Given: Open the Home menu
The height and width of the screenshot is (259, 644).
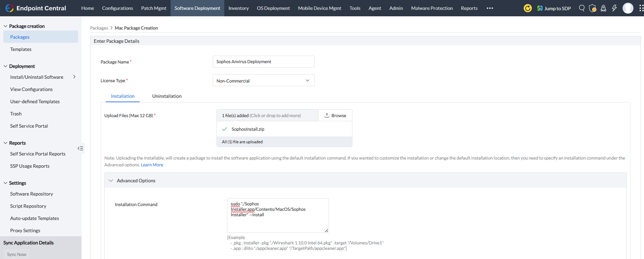Looking at the screenshot, I should tap(88, 8).
